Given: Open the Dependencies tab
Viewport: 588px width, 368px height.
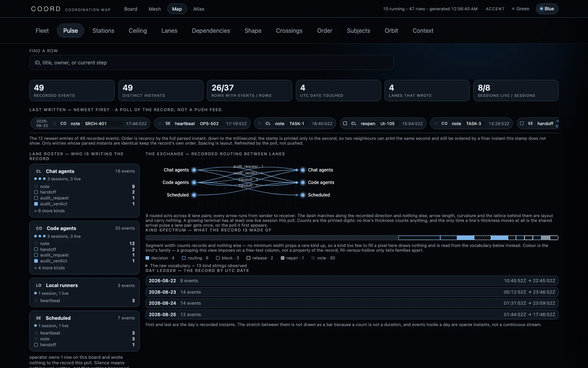Looking at the screenshot, I should click(211, 31).
